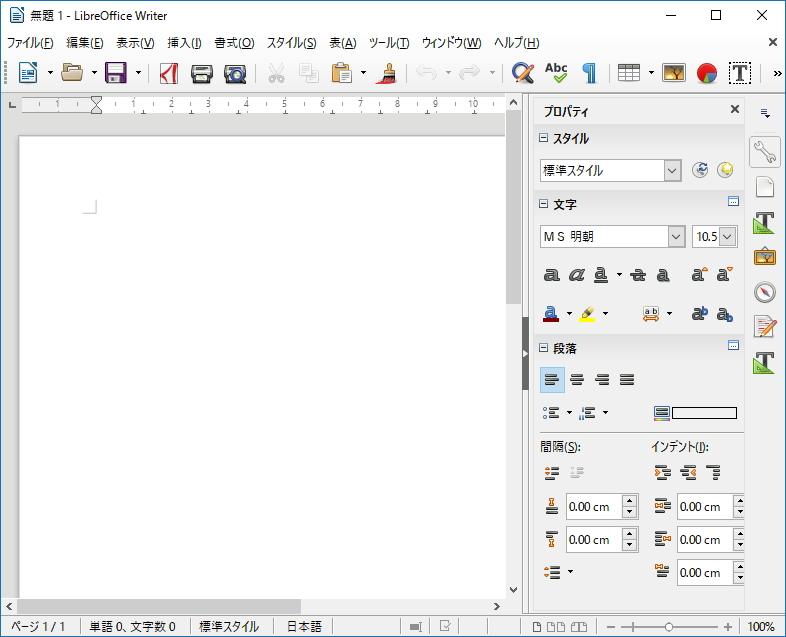Open font color dropdown arrow
This screenshot has width=786, height=637.
pyautogui.click(x=569, y=314)
